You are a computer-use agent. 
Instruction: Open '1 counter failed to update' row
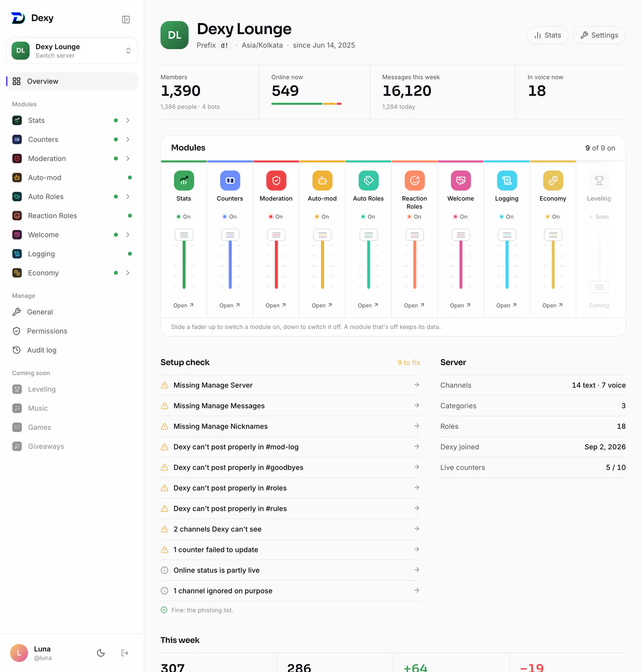pos(290,550)
